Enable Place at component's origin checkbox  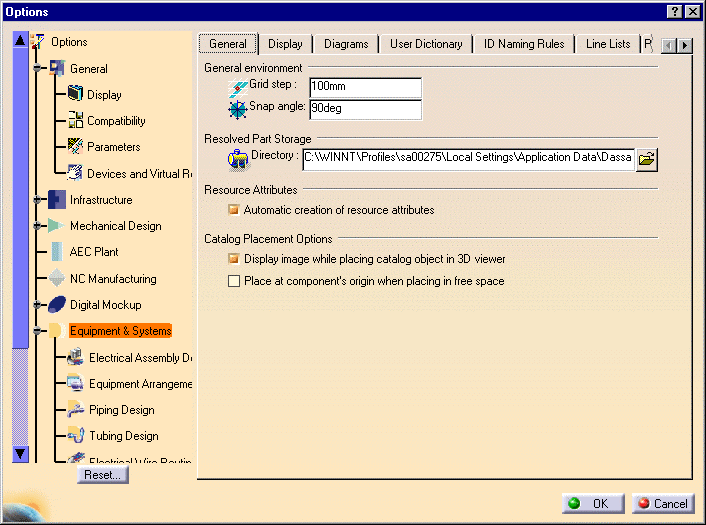tap(235, 282)
